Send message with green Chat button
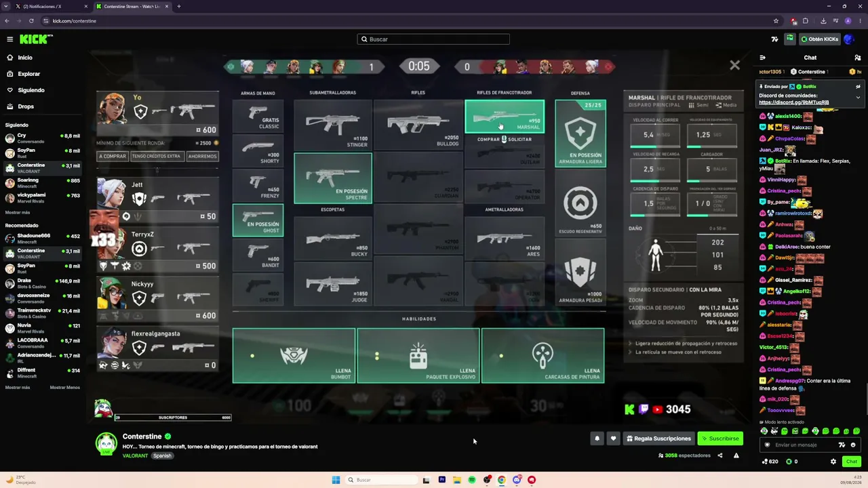 (x=852, y=462)
